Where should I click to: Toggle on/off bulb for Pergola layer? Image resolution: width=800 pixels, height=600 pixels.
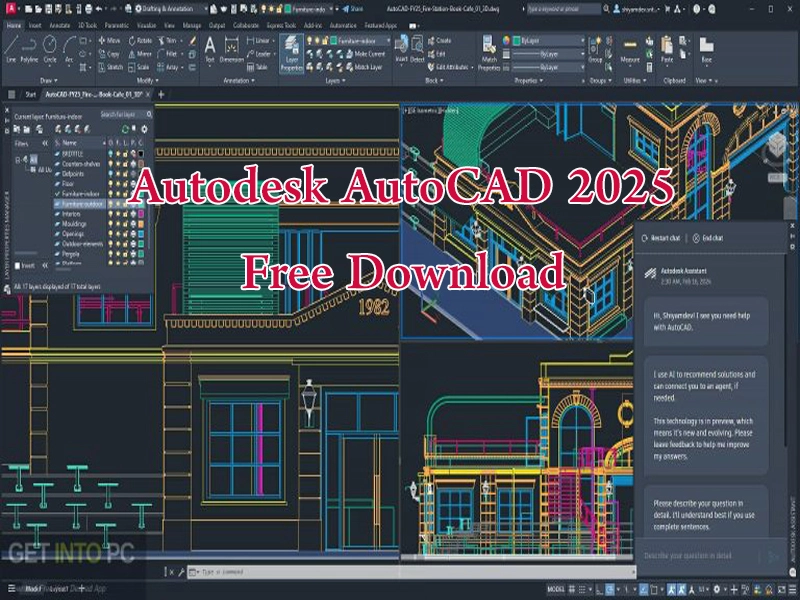point(111,254)
